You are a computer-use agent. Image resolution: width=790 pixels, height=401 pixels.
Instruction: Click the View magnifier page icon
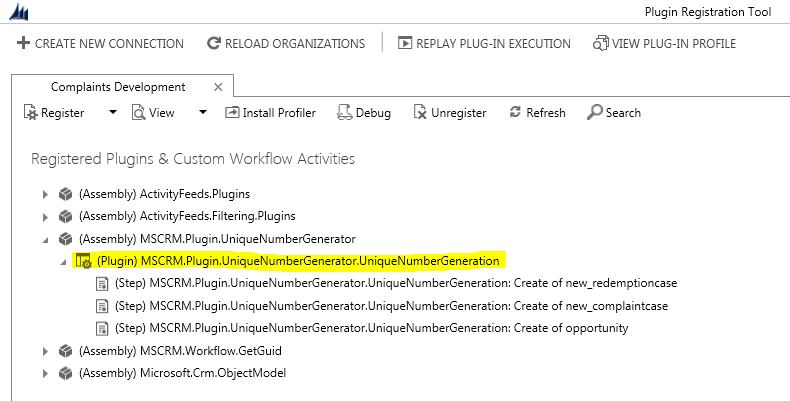(139, 112)
